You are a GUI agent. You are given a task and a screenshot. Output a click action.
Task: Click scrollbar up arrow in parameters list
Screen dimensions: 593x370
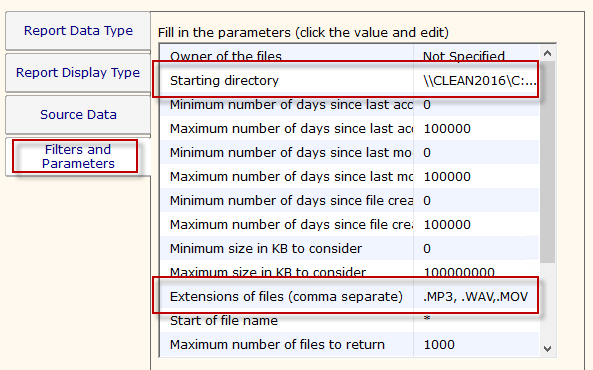(547, 53)
